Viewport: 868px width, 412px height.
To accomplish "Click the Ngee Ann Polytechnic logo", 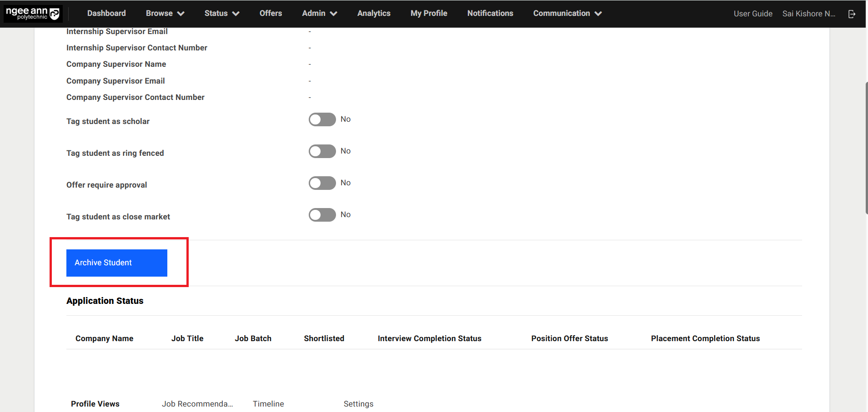I will click(x=33, y=13).
